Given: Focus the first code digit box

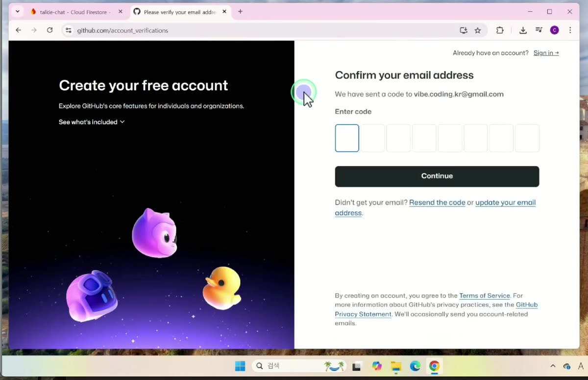Looking at the screenshot, I should click(x=347, y=138).
